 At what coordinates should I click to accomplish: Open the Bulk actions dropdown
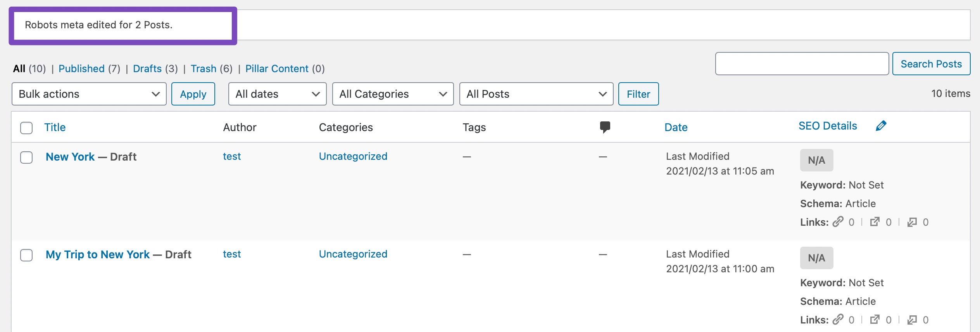coord(89,94)
